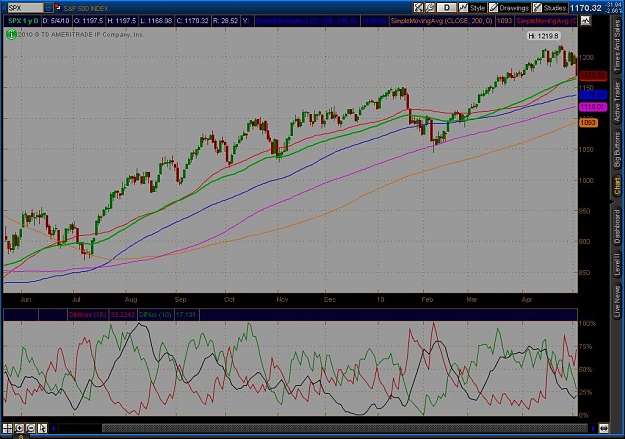
Task: Click the colored link icon beside S&P 500 INDEX
Action: coord(58,7)
